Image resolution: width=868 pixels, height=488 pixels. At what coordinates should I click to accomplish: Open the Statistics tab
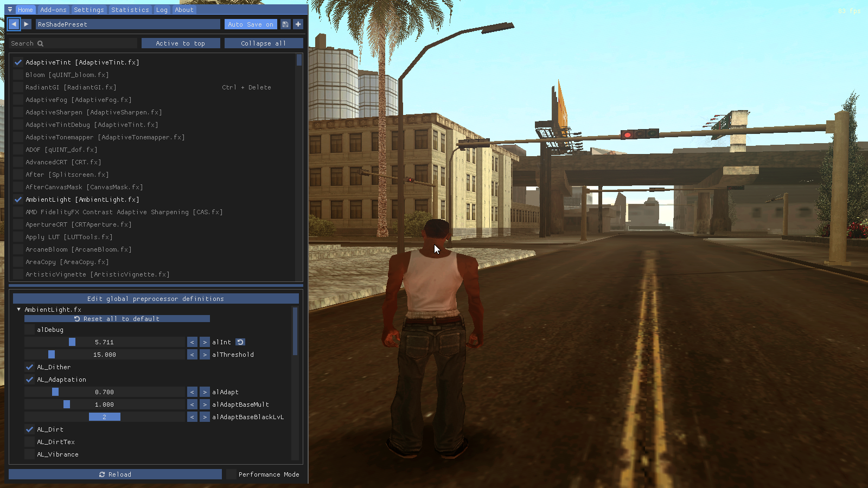130,10
